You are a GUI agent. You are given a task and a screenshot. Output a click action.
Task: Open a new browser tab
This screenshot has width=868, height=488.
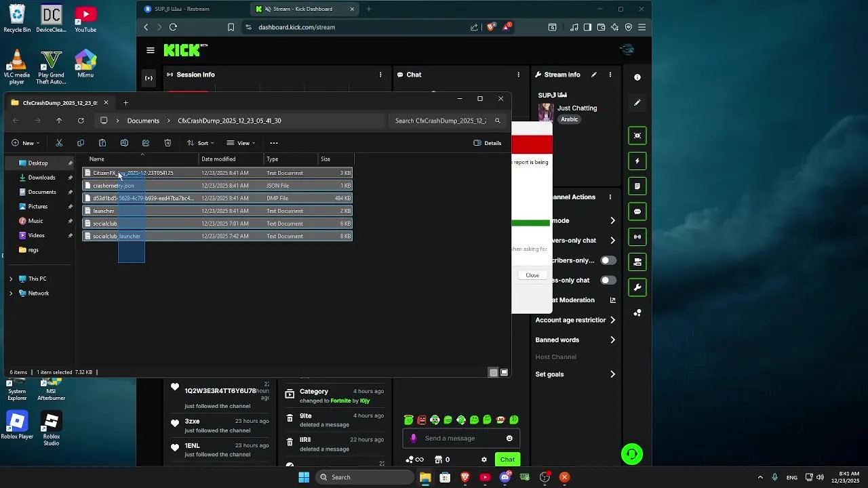tap(368, 9)
